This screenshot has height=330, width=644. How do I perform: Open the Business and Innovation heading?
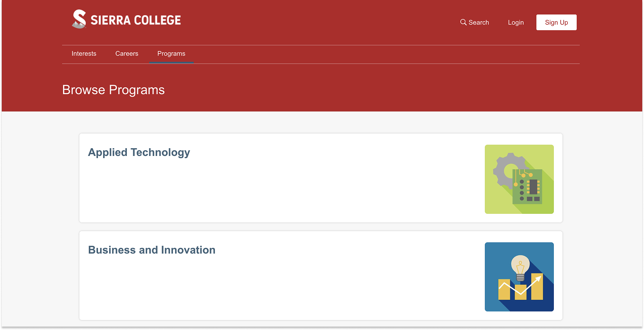(152, 250)
